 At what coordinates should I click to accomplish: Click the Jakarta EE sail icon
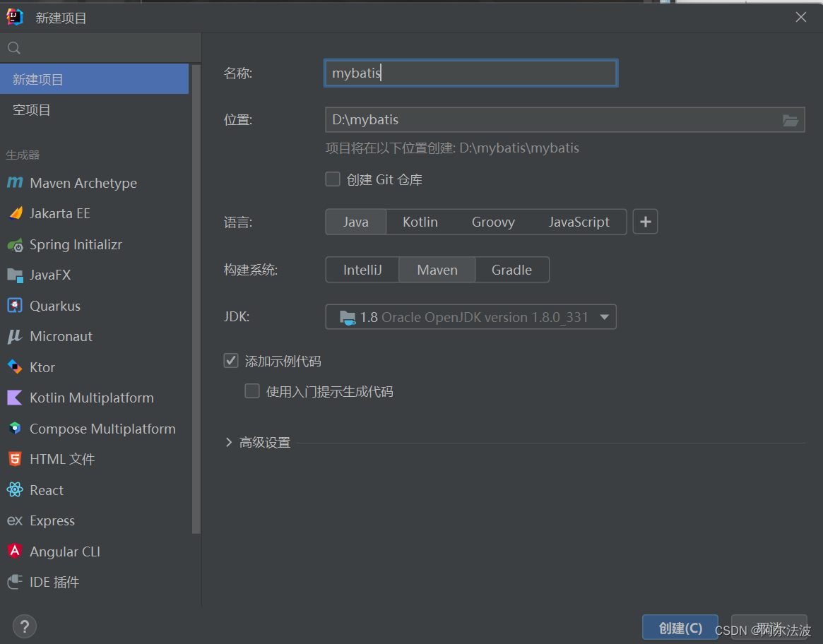16,213
